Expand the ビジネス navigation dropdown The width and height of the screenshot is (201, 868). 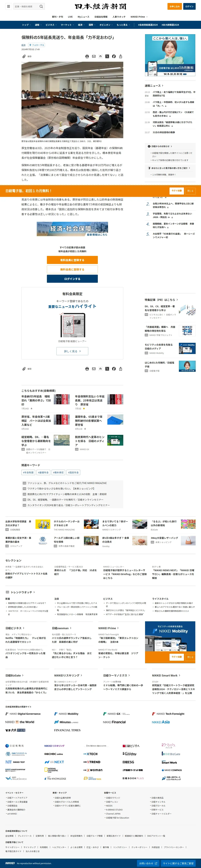[x=51, y=25]
